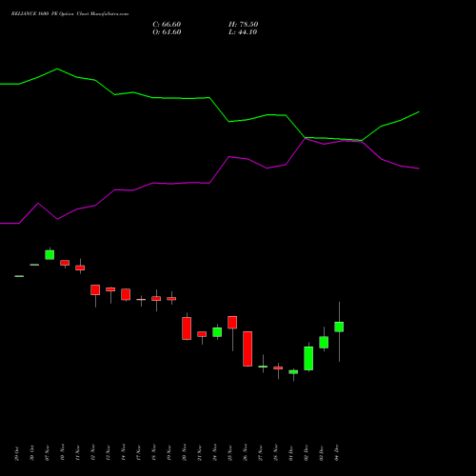The width and height of the screenshot is (476, 476).
Task: Select the large red candlestick above '26 Nov'
Action: click(248, 348)
